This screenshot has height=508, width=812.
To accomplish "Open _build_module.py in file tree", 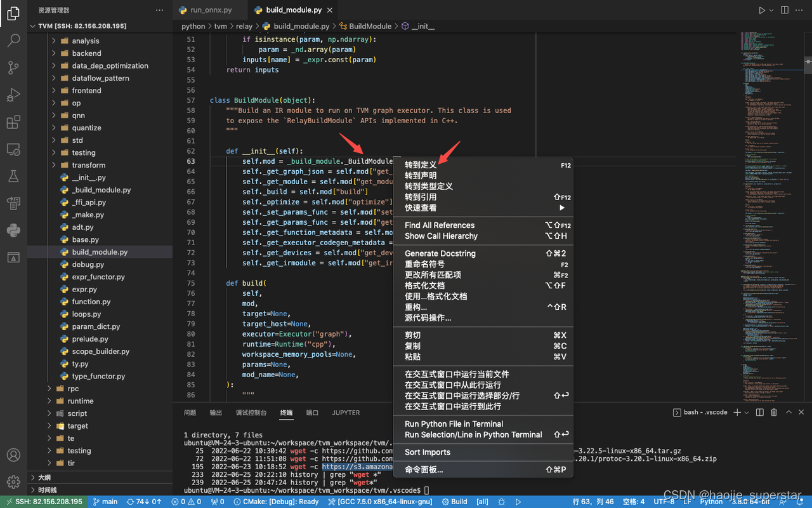I will (101, 190).
